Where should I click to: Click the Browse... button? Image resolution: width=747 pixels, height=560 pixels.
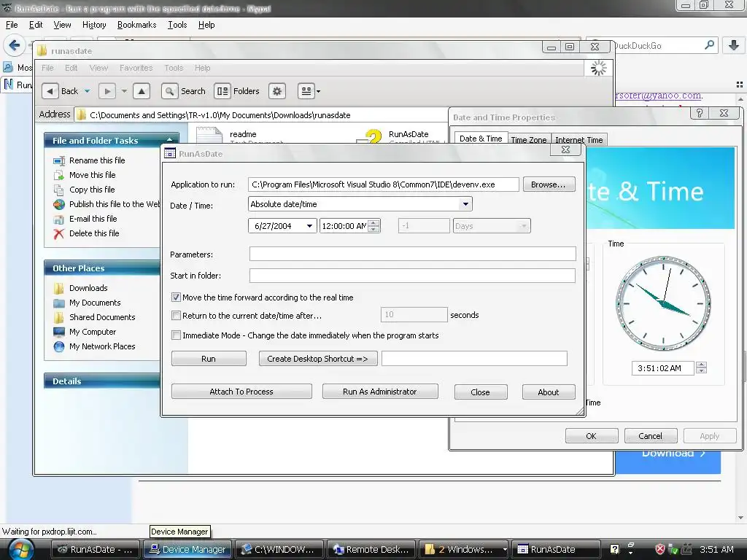click(x=549, y=184)
